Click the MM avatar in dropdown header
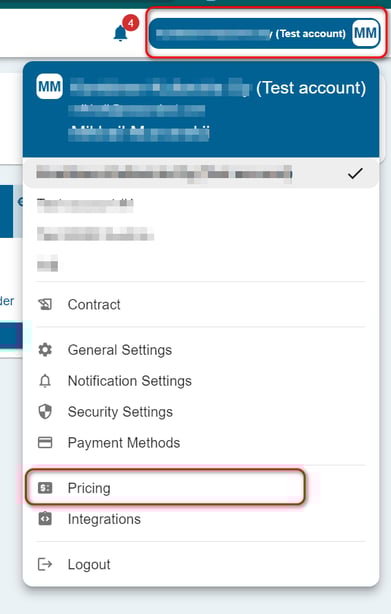 49,86
